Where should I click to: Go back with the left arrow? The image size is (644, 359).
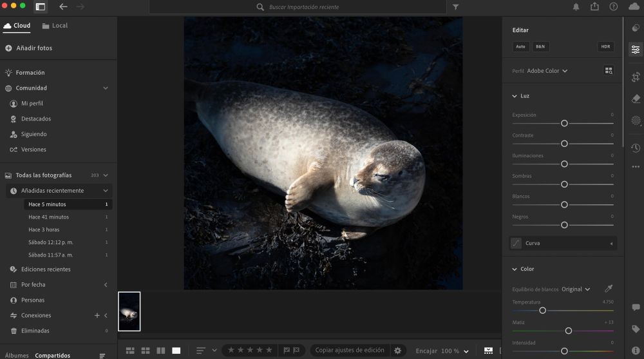tap(63, 7)
